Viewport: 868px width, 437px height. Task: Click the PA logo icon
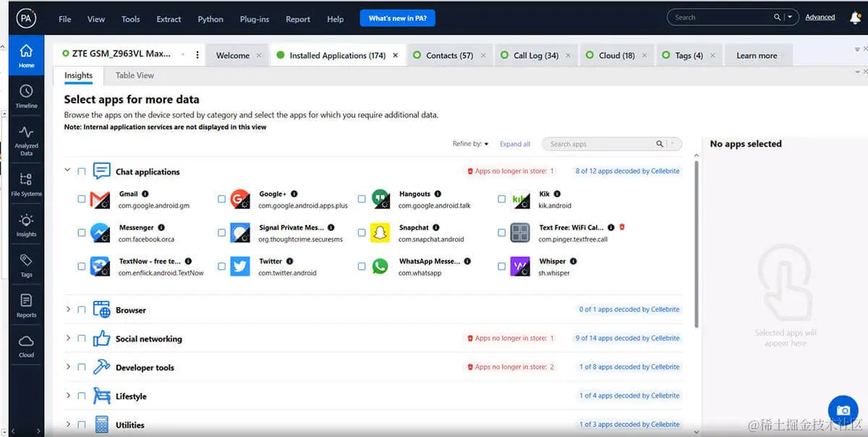click(x=27, y=18)
